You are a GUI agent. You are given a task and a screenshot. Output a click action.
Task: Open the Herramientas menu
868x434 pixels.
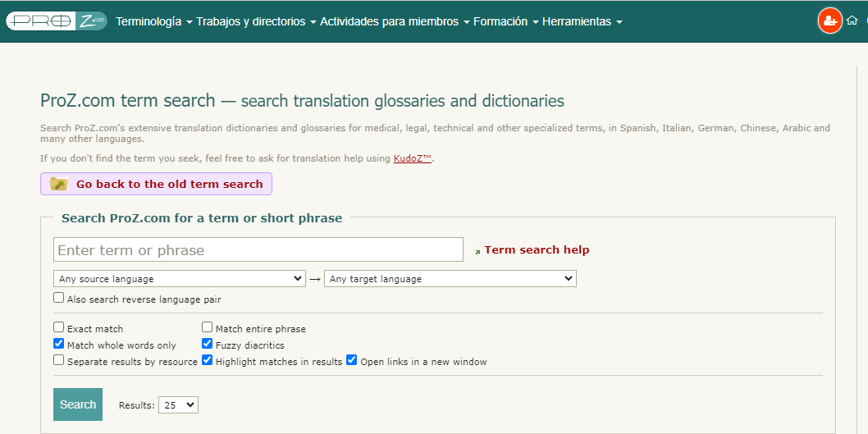582,21
